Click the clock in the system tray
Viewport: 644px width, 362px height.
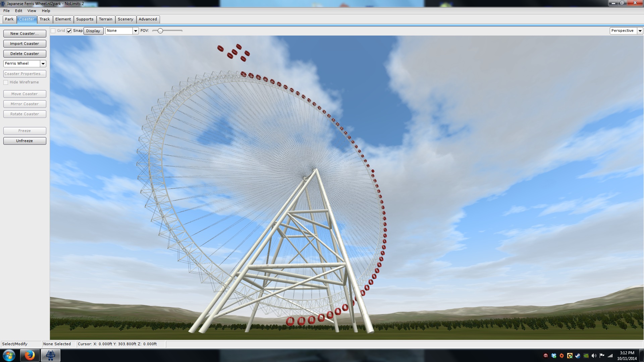tap(627, 356)
